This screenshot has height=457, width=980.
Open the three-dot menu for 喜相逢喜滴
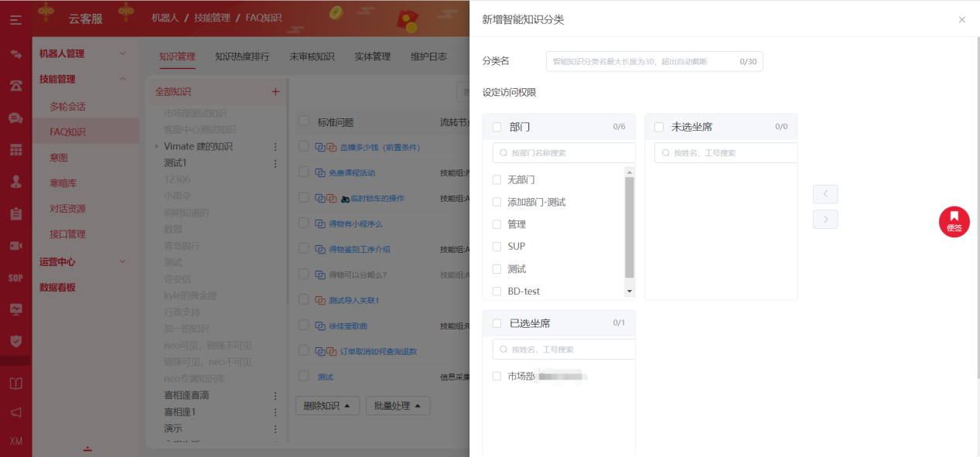click(275, 395)
